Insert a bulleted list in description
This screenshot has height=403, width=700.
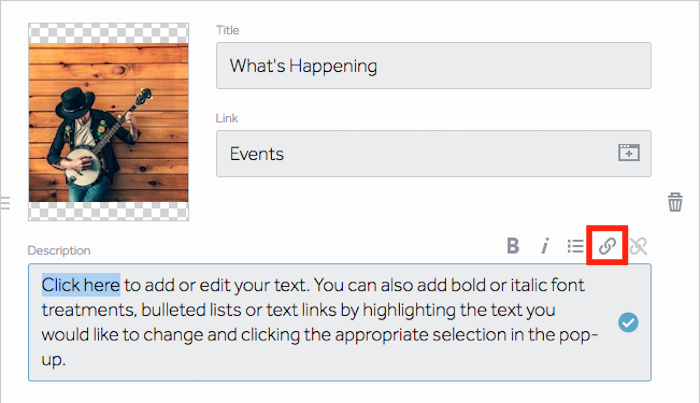[x=575, y=246]
